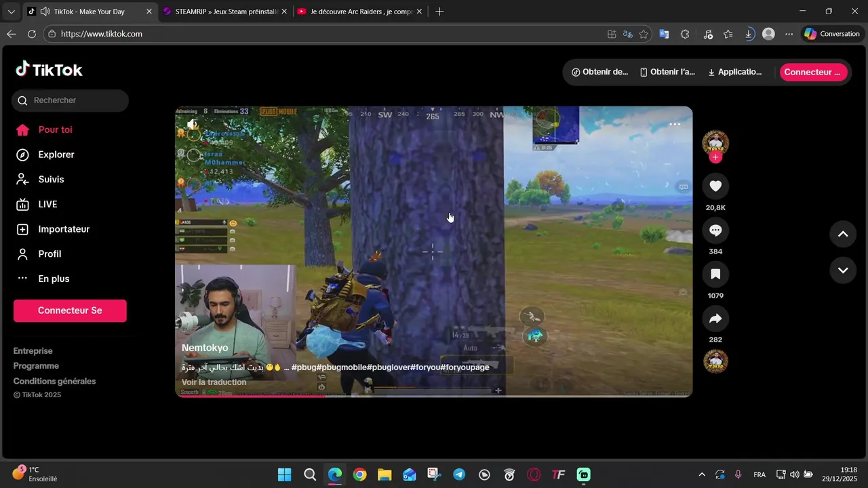
Task: Open the browser profile avatar
Action: click(768, 34)
